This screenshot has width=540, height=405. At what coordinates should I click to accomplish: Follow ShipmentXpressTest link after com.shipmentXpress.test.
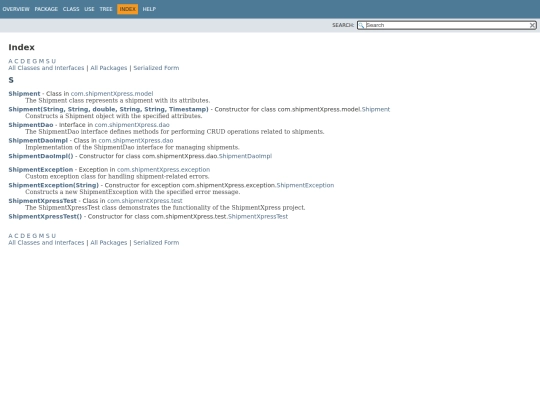pyautogui.click(x=258, y=217)
